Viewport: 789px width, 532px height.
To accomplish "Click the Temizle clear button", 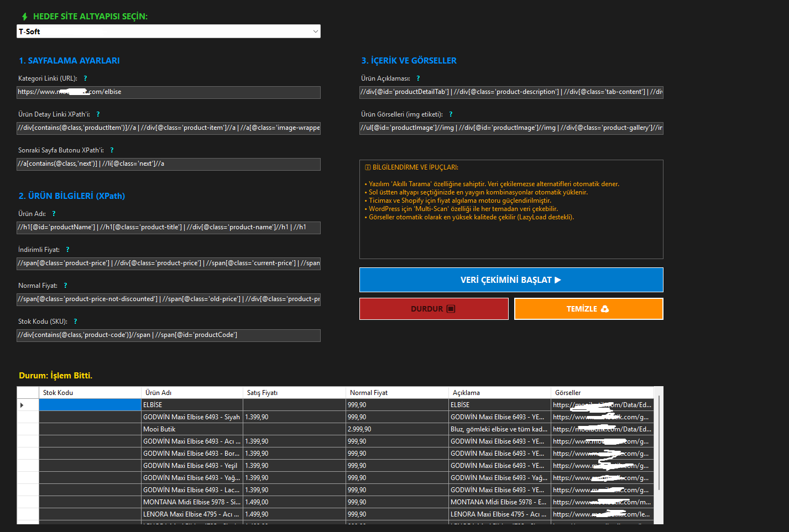I will tap(589, 309).
